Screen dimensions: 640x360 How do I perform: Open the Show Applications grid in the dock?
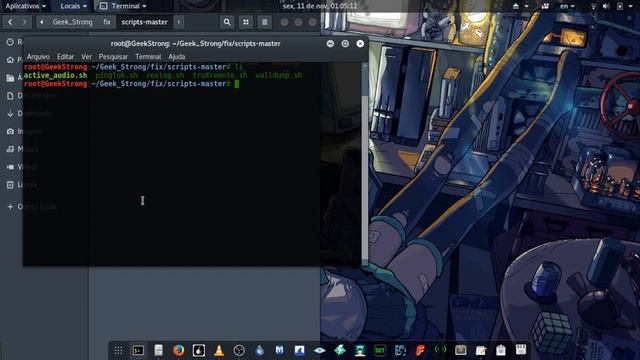click(x=118, y=350)
